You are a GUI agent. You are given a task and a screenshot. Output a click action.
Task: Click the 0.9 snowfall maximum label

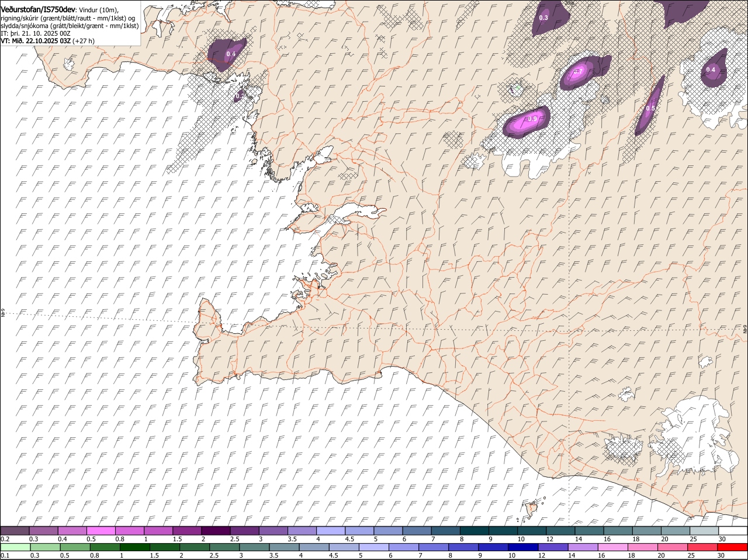pos(532,119)
